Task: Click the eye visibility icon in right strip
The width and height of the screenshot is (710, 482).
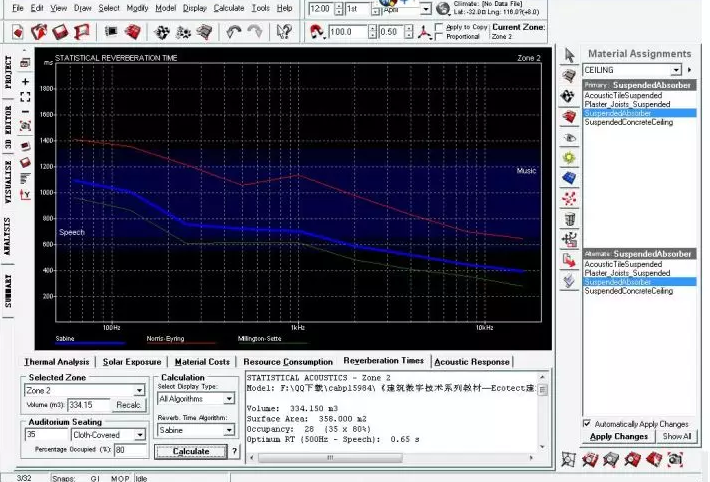Action: click(x=570, y=138)
